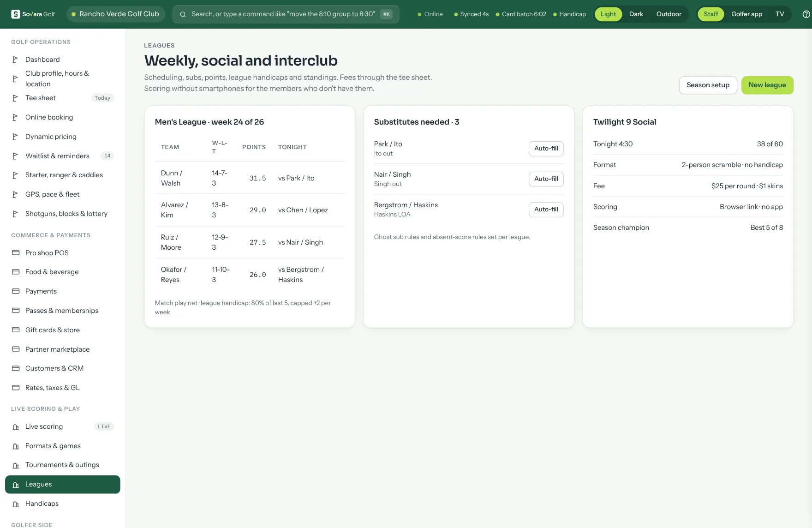Click the Gift cards & store icon
The height and width of the screenshot is (528, 812).
(16, 330)
